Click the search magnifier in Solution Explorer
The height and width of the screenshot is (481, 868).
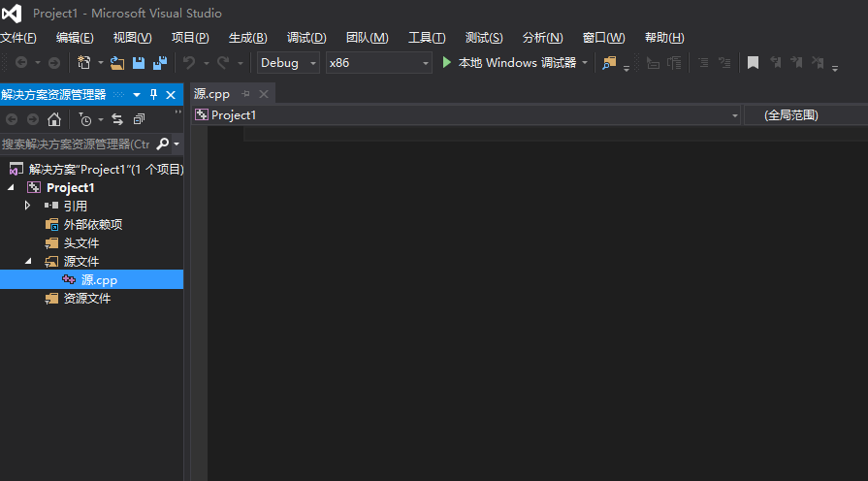coord(163,144)
